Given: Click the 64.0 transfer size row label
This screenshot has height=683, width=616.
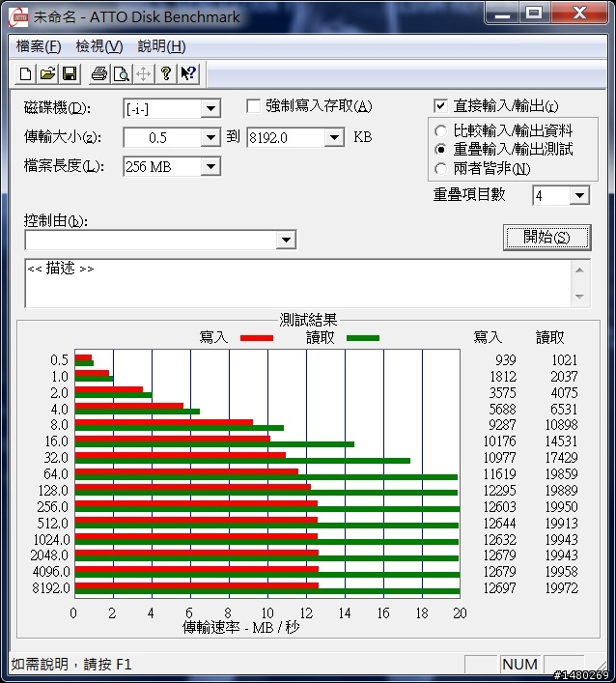Looking at the screenshot, I should coord(56,474).
